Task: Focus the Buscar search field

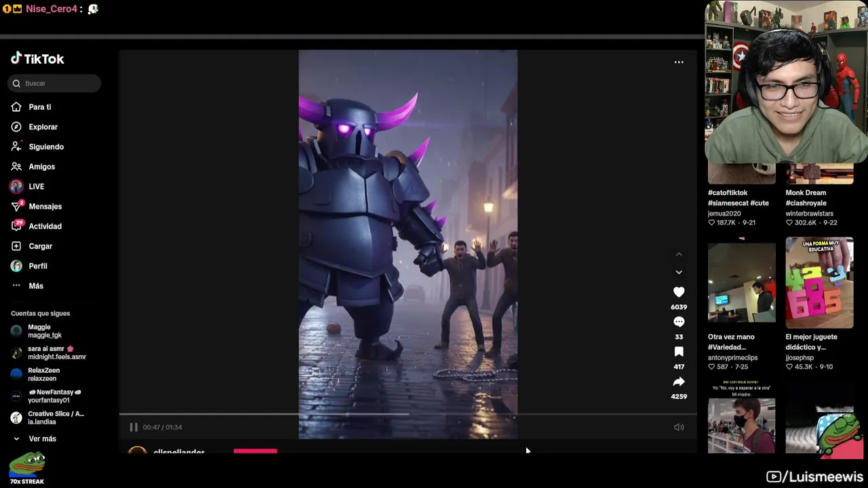Action: (54, 83)
